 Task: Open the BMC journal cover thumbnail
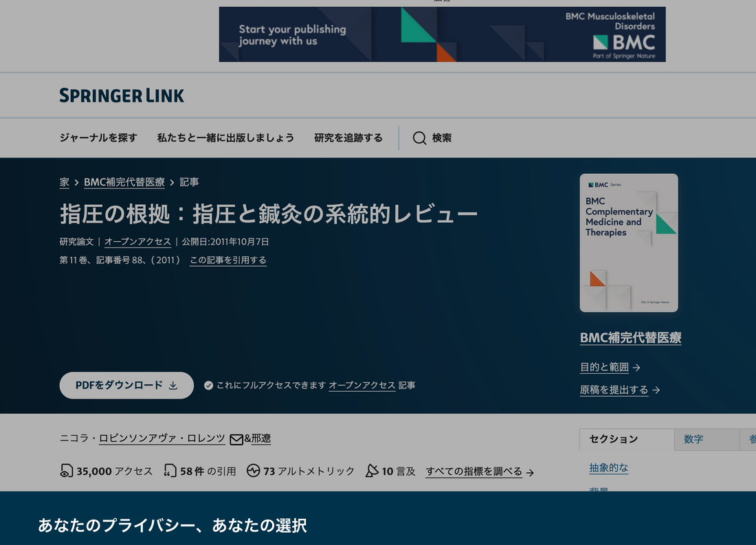(629, 243)
